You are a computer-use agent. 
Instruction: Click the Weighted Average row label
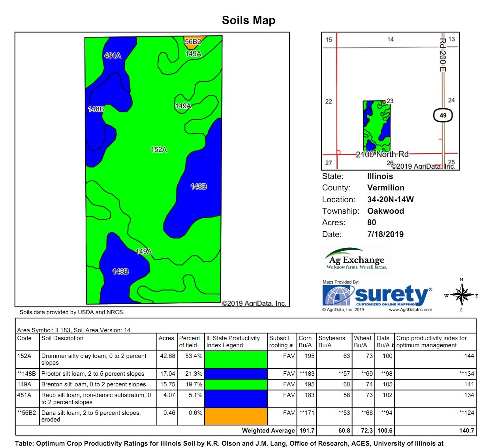268,431
